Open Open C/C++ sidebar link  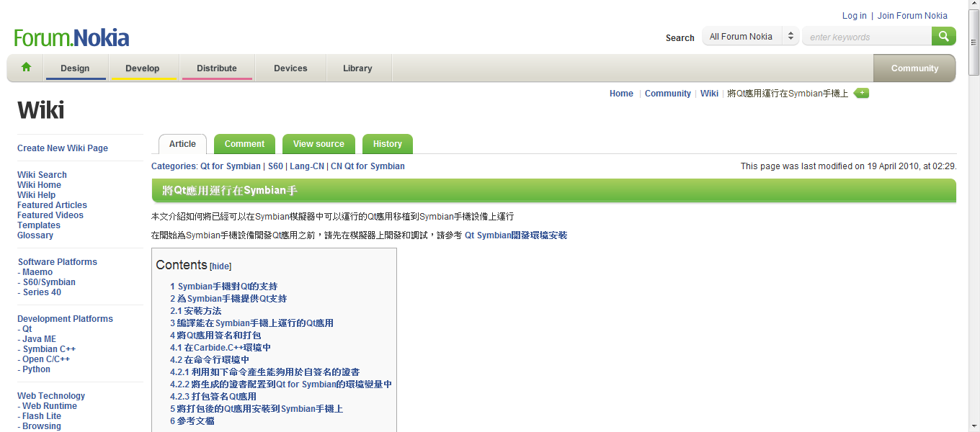(x=46, y=359)
